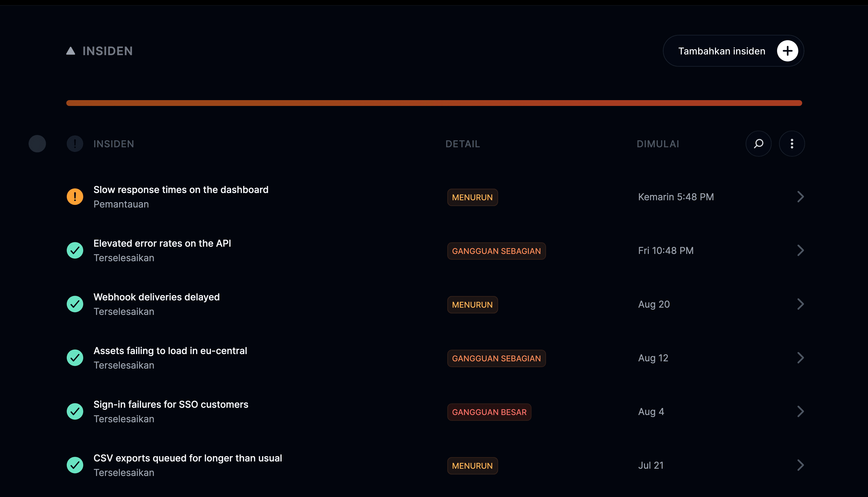Click the Tambahkan insiden button
Image resolution: width=868 pixels, height=497 pixels.
click(733, 51)
